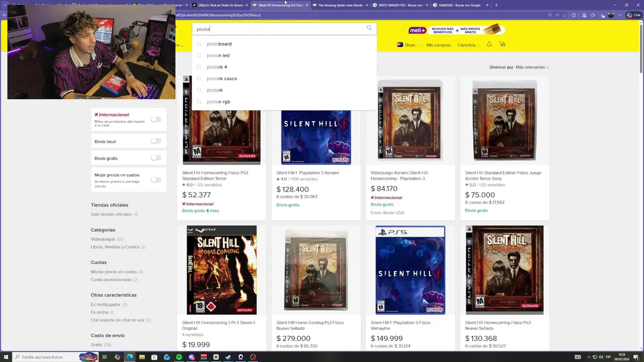Open a new browser tab with plus
Screen dimensions: 644x362
(496, 5)
